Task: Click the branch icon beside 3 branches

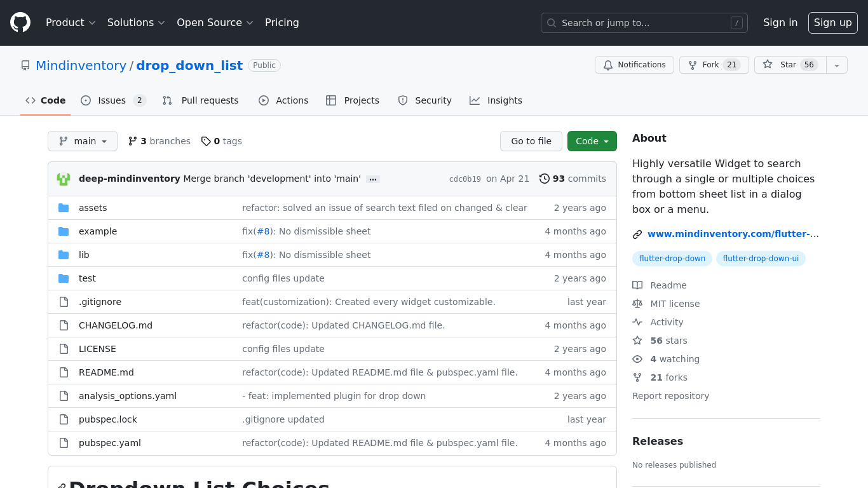Action: 133,141
